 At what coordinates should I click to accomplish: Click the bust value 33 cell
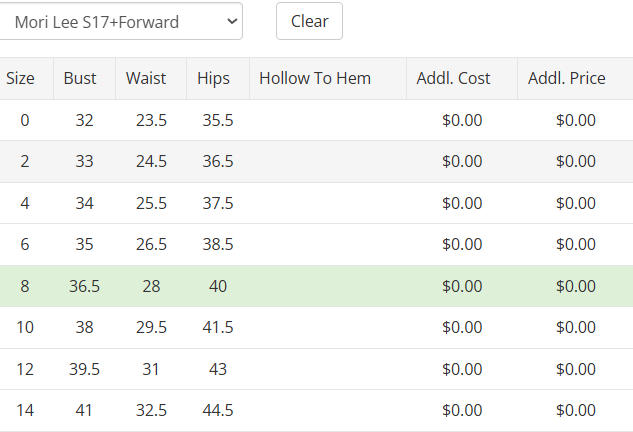pos(84,161)
